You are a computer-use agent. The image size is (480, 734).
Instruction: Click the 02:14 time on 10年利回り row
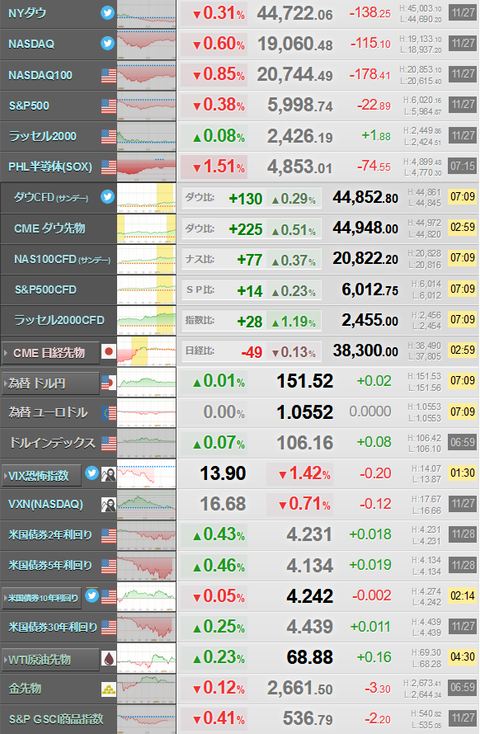(463, 596)
